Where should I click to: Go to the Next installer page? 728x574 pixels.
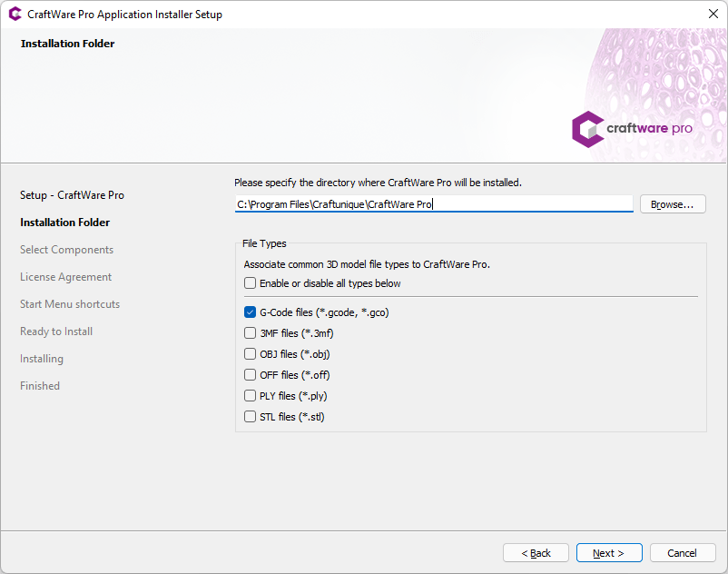tap(609, 552)
